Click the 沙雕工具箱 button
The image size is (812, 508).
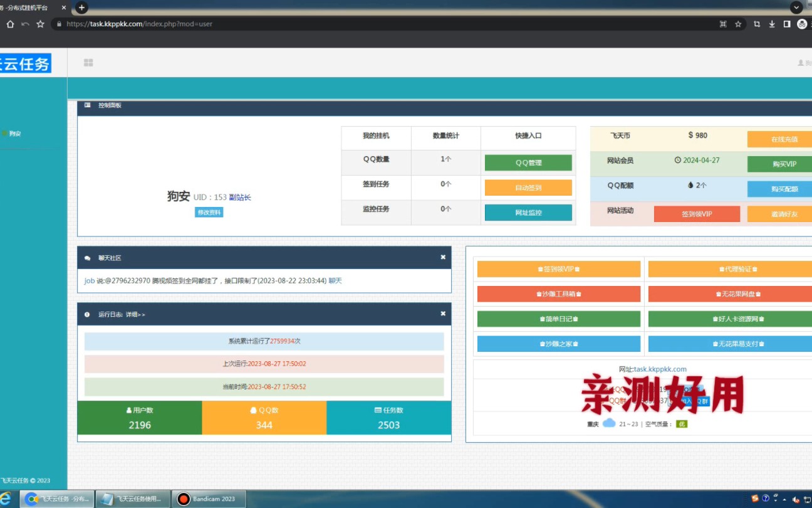tap(559, 294)
